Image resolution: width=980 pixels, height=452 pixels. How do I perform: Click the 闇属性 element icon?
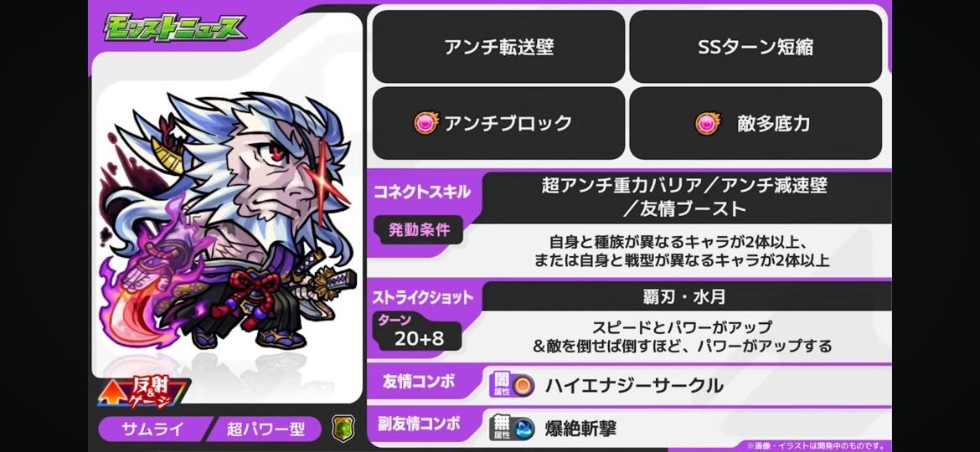pos(501,384)
